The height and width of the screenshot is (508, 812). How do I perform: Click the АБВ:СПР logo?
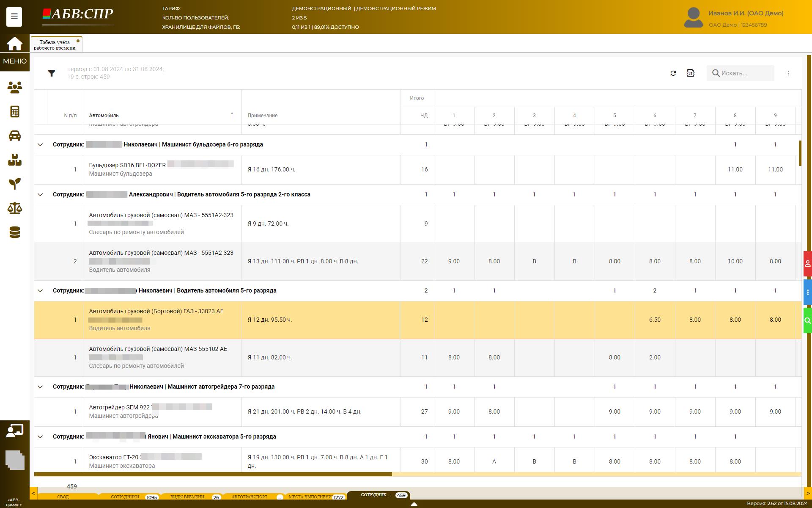click(x=78, y=15)
